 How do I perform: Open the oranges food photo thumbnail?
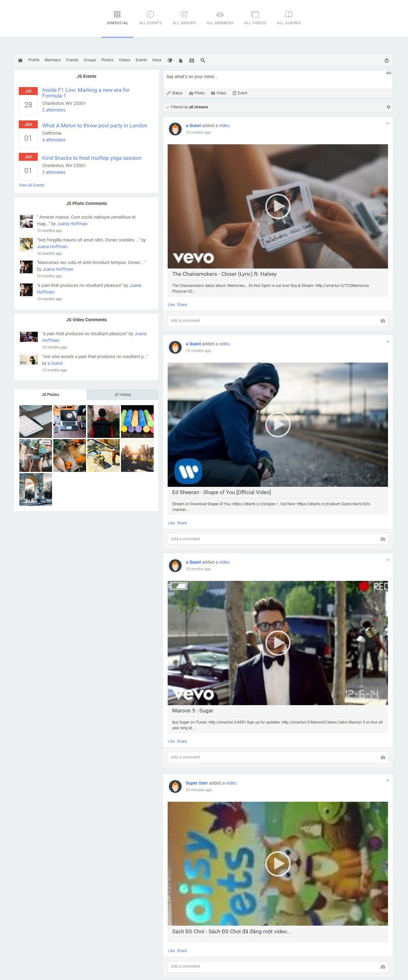tap(70, 455)
